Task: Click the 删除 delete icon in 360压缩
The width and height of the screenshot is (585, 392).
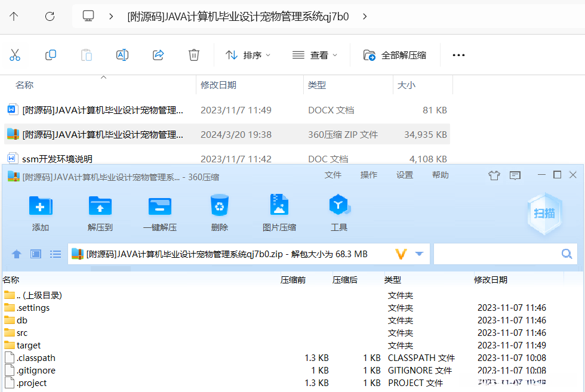Action: [x=220, y=212]
